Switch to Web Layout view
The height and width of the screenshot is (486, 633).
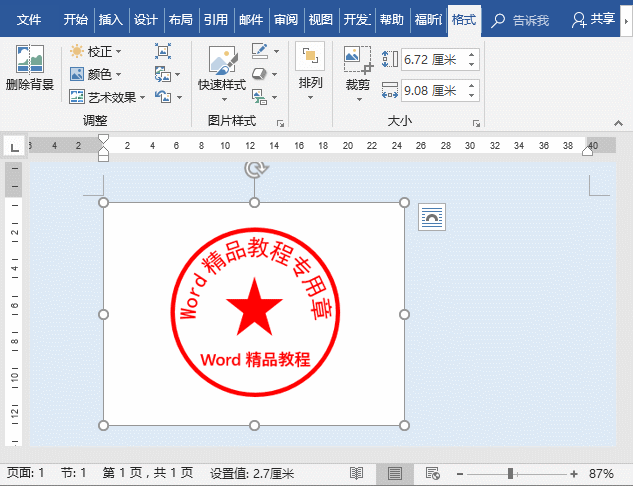click(432, 473)
